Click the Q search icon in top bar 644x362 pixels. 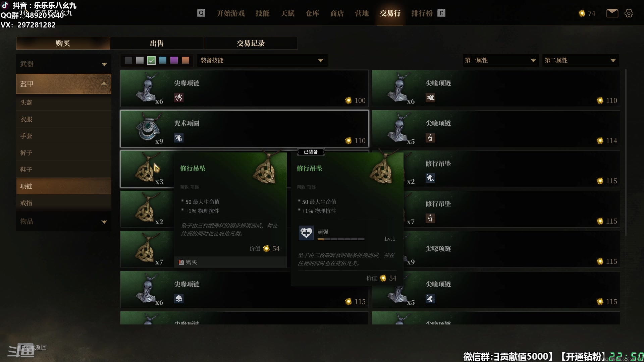click(x=201, y=13)
